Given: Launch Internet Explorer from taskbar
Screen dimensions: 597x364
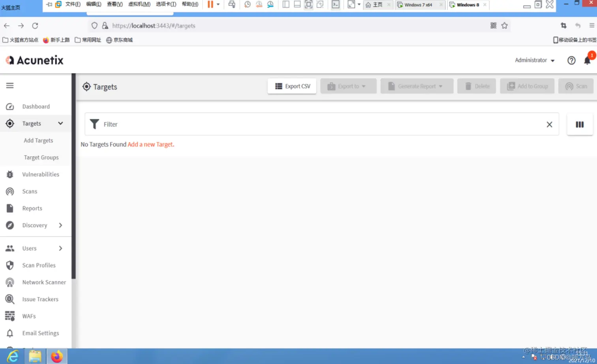Looking at the screenshot, I should 12,356.
